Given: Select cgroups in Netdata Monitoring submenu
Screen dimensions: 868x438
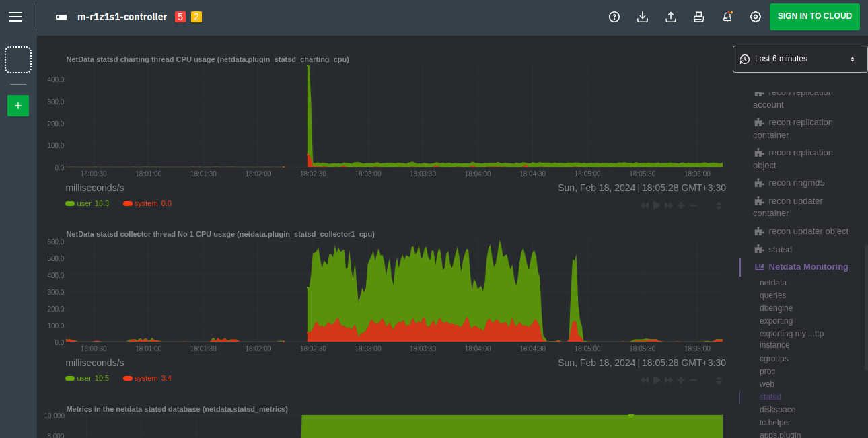Looking at the screenshot, I should (x=774, y=359).
